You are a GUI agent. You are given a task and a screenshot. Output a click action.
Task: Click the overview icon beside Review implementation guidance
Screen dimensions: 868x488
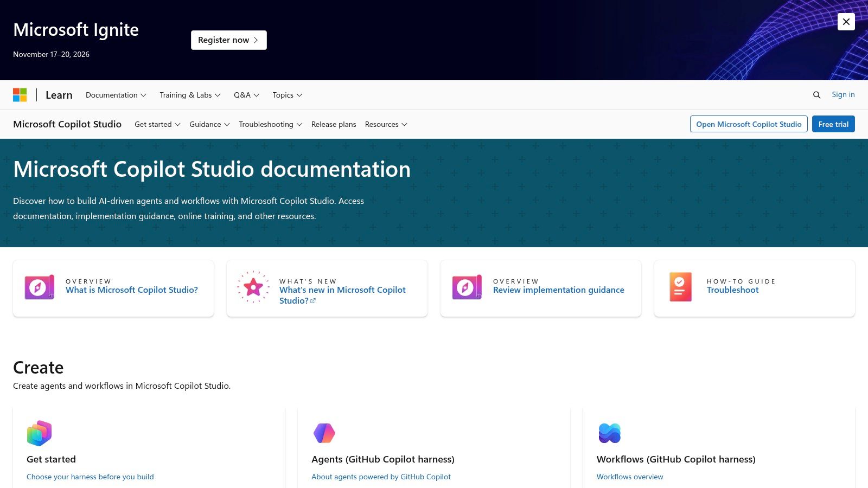pyautogui.click(x=467, y=287)
